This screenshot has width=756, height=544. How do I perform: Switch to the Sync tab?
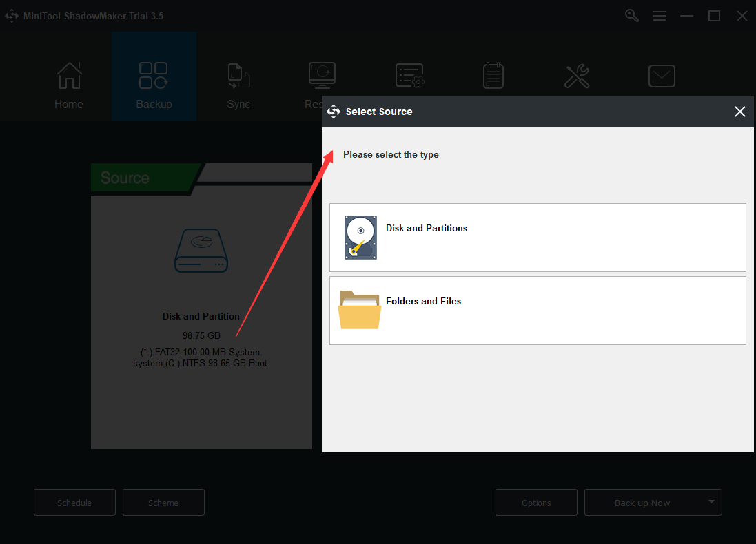pyautogui.click(x=238, y=76)
